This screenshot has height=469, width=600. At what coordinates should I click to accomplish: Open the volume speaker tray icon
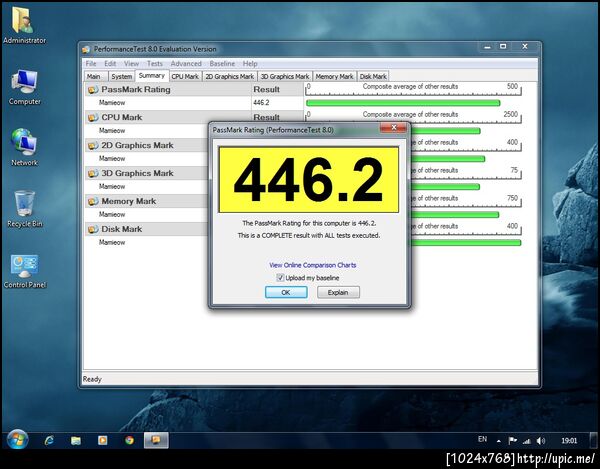[541, 441]
